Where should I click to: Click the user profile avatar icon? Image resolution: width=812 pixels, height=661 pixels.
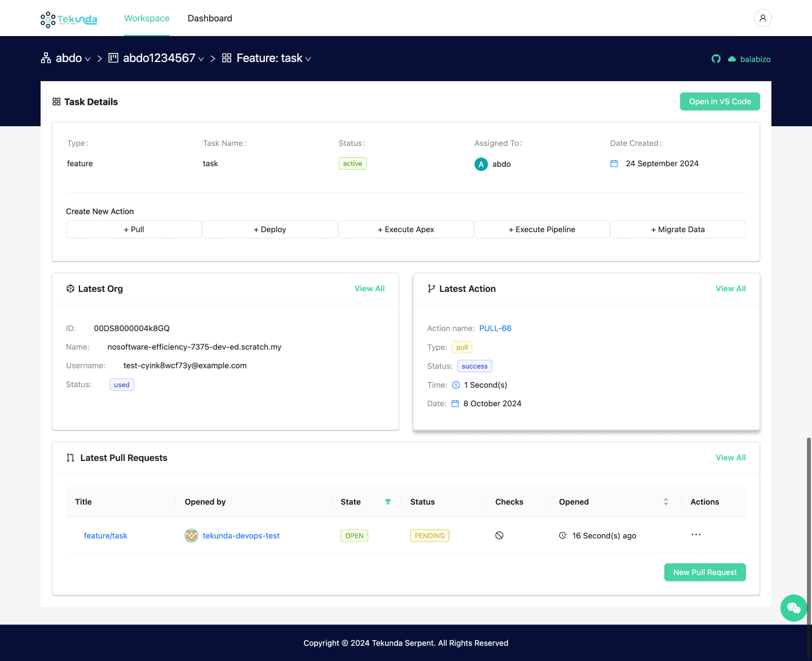pos(762,18)
